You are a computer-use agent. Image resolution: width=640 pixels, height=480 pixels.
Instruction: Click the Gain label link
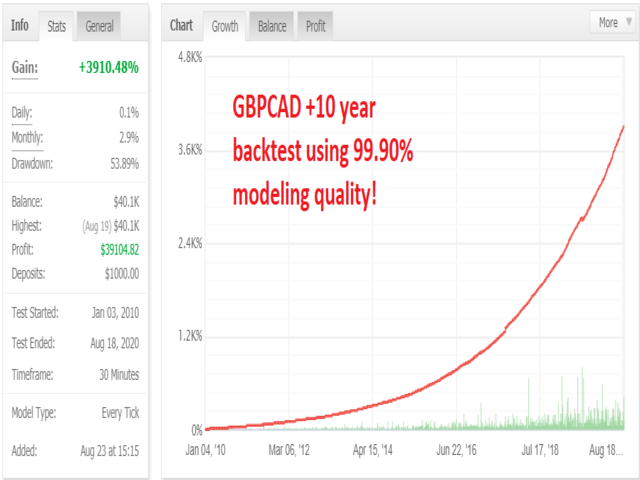pos(24,68)
